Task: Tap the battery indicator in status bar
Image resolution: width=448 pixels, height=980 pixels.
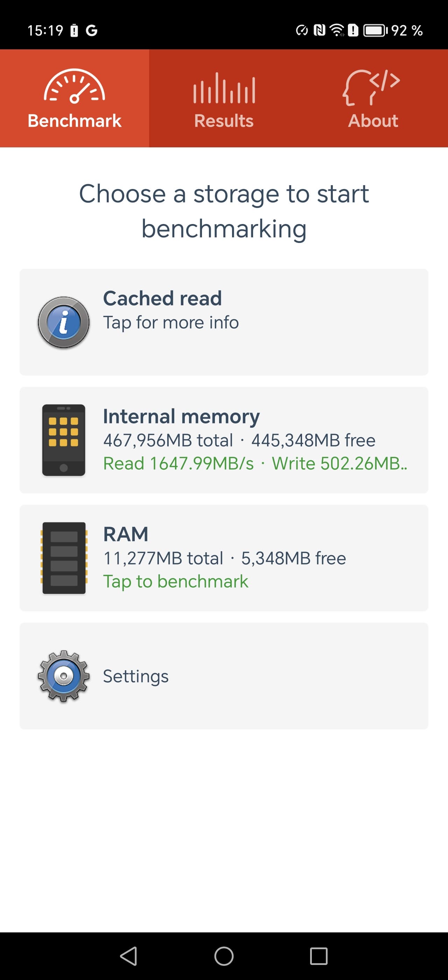Action: click(x=375, y=30)
